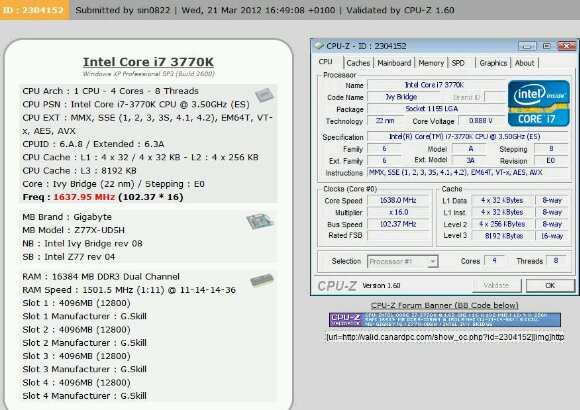The height and width of the screenshot is (410, 580).
Task: Click the CPU-Z title bar app icon
Action: (318, 46)
